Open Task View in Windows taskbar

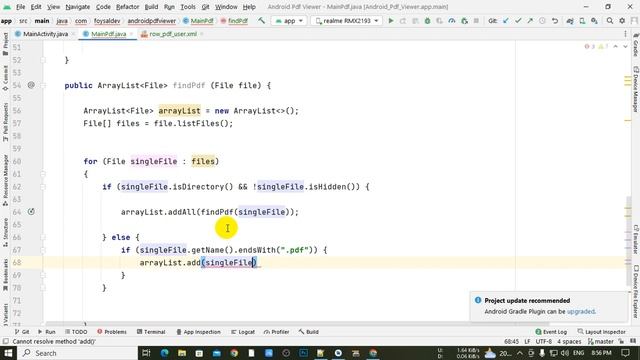pyautogui.click(x=146, y=353)
